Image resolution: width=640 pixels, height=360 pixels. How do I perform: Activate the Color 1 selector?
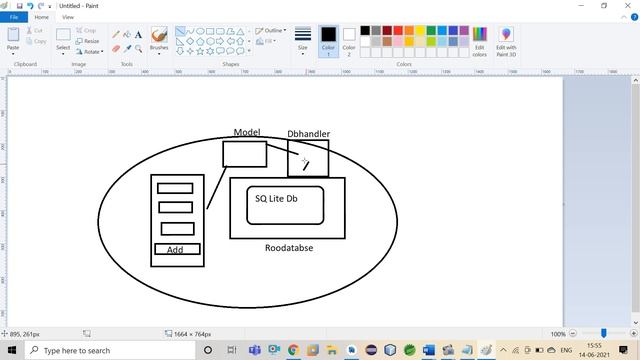[328, 41]
